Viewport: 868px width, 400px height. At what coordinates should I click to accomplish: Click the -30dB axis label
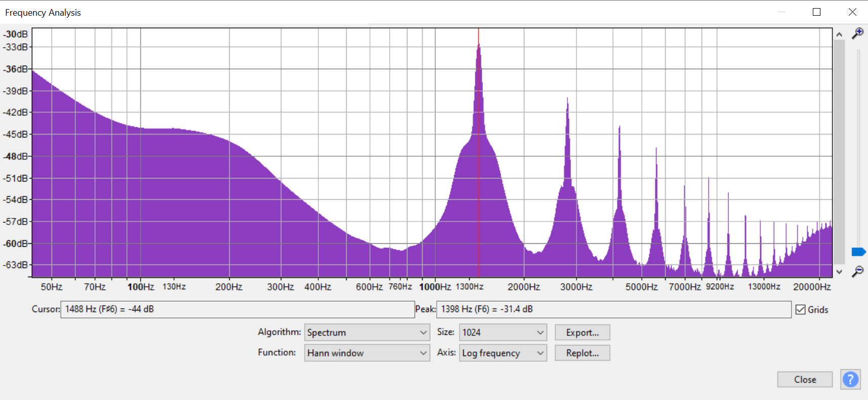point(16,34)
